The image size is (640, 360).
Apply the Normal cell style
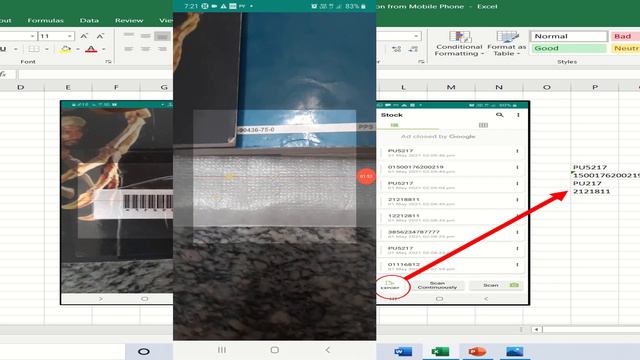(x=569, y=36)
